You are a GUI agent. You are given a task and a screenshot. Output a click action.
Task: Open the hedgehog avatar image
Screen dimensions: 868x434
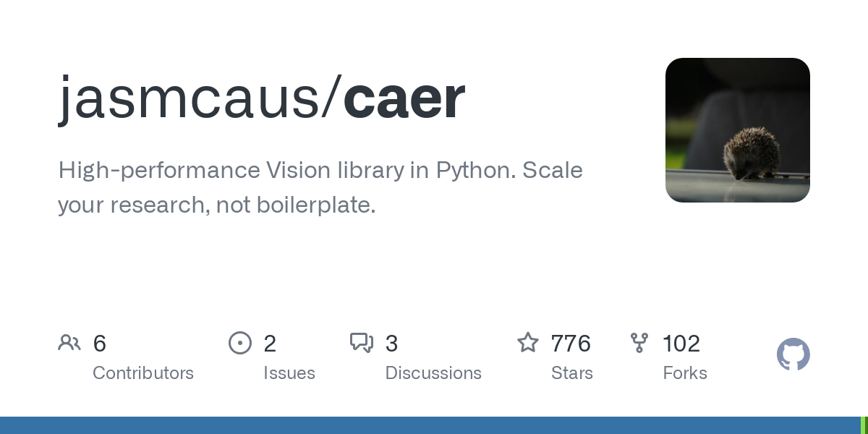pyautogui.click(x=737, y=130)
